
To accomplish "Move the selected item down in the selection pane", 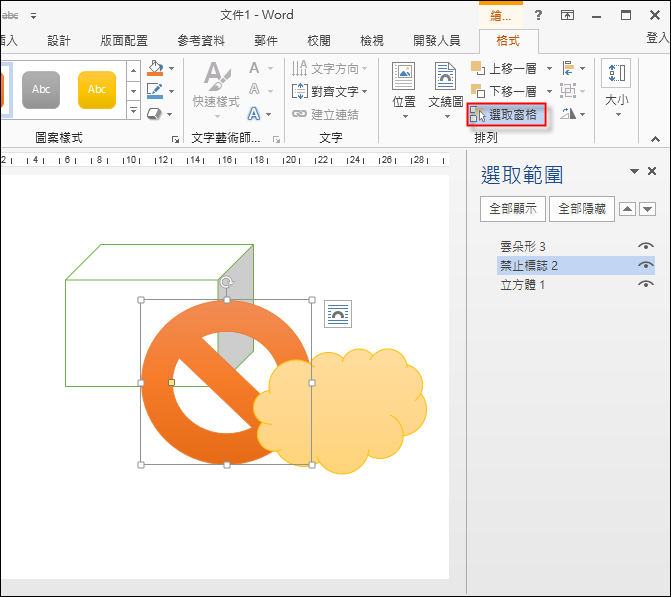I will click(648, 209).
